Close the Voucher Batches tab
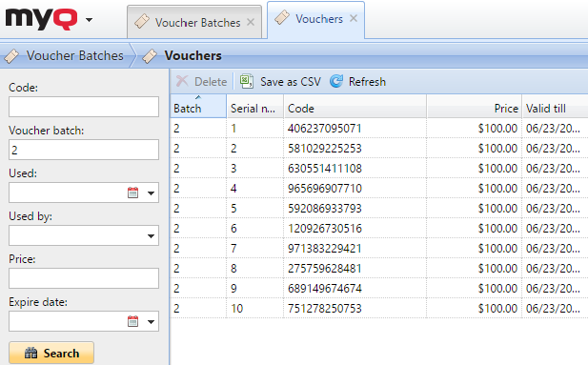 pos(251,22)
